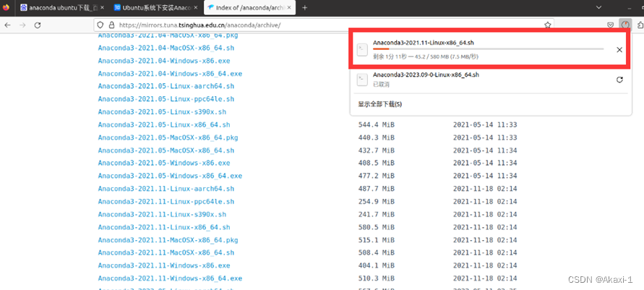The width and height of the screenshot is (644, 290).
Task: Click 显示全部下载(S) to show all downloads
Action: pyautogui.click(x=380, y=104)
